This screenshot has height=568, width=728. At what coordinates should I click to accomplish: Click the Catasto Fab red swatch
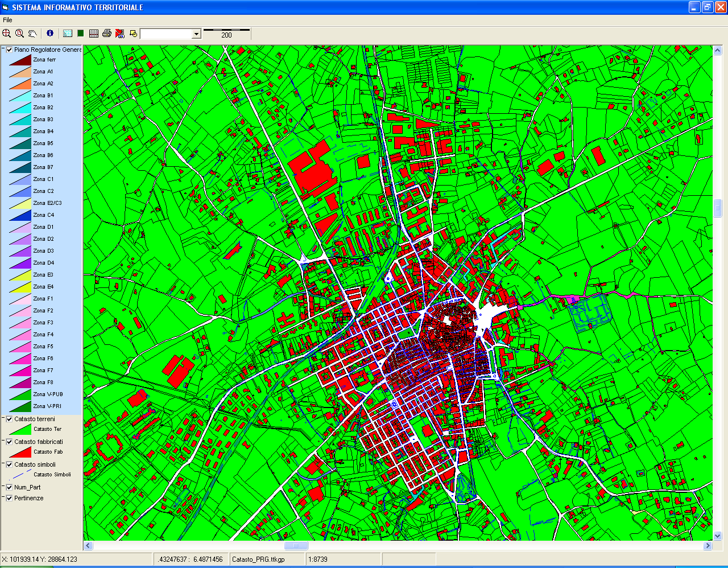click(x=20, y=452)
